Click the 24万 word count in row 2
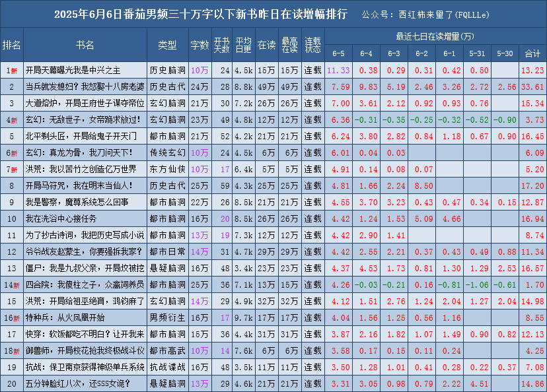The width and height of the screenshot is (547, 392). [x=200, y=86]
